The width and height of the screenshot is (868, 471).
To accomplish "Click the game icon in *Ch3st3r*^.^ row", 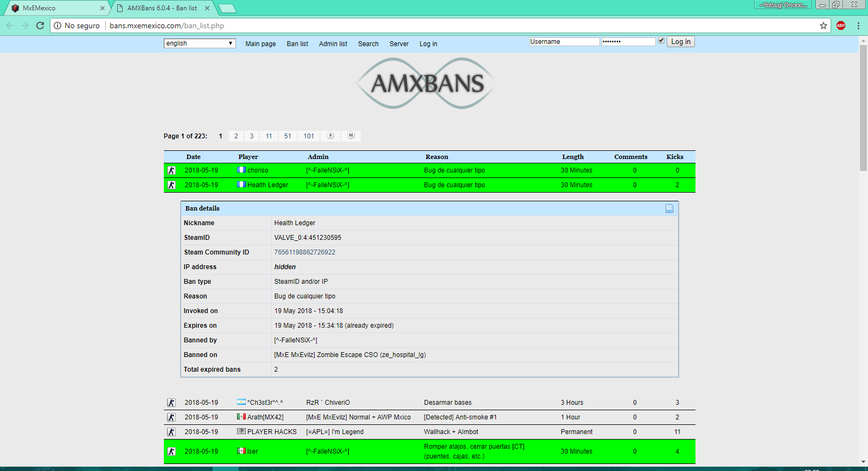I will coord(171,403).
